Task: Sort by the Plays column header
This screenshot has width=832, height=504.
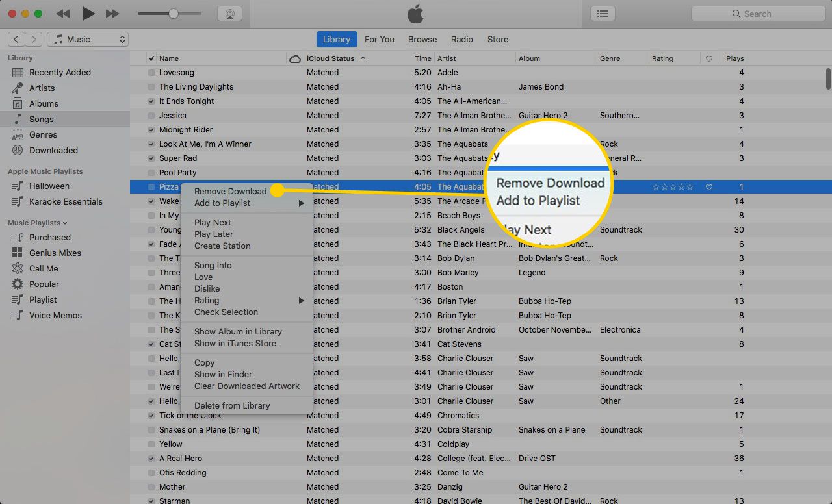Action: coord(735,58)
